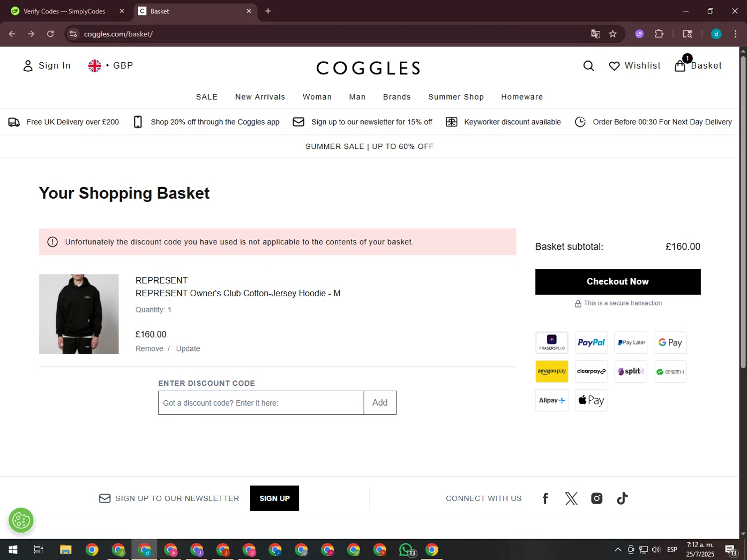The height and width of the screenshot is (560, 747).
Task: Click the address bar URL coggles.com/basket/
Action: (119, 34)
